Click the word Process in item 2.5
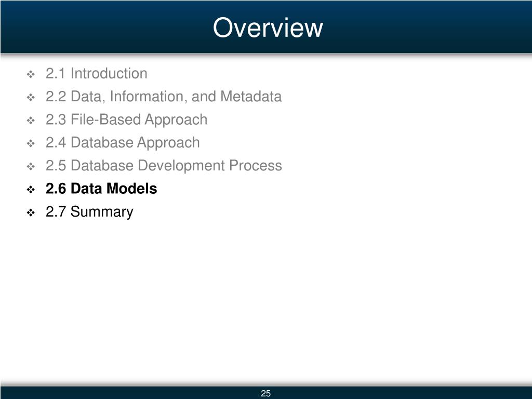The height and width of the screenshot is (399, 532). tap(256, 166)
